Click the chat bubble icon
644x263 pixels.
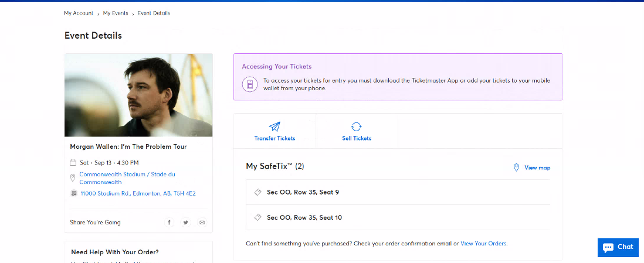click(x=608, y=247)
